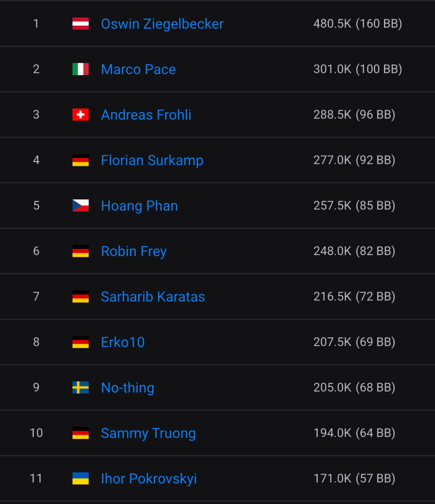The width and height of the screenshot is (435, 504).
Task: Open Ihor Pokrovskyi's player page
Action: pyautogui.click(x=149, y=478)
